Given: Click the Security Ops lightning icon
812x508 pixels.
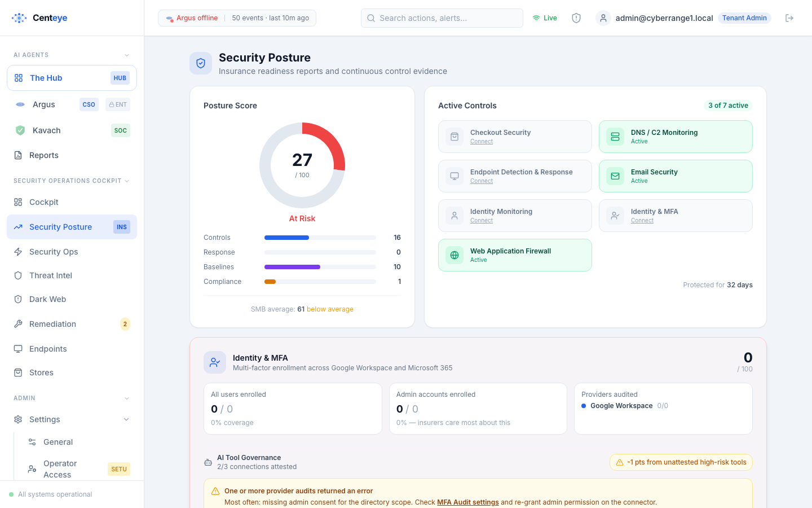Looking at the screenshot, I should tap(18, 252).
